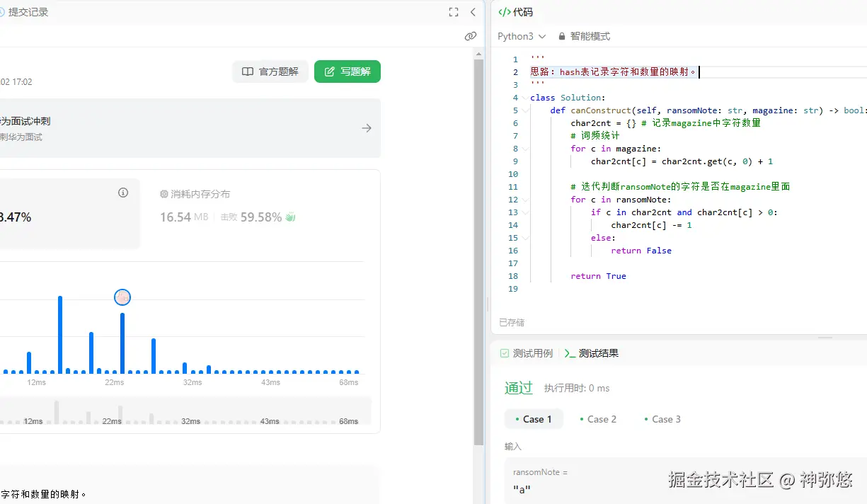
Task: Switch to the 测试结果 test results tab
Action: [x=592, y=353]
